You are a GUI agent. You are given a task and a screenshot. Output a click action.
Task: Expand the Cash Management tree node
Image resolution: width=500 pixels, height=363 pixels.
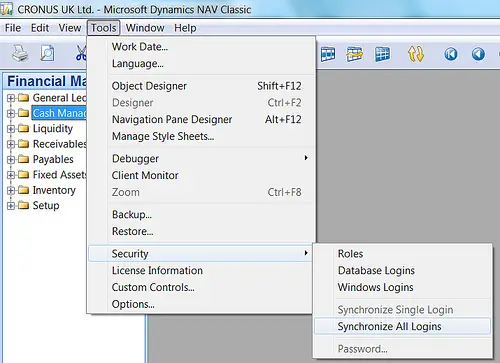pyautogui.click(x=11, y=113)
